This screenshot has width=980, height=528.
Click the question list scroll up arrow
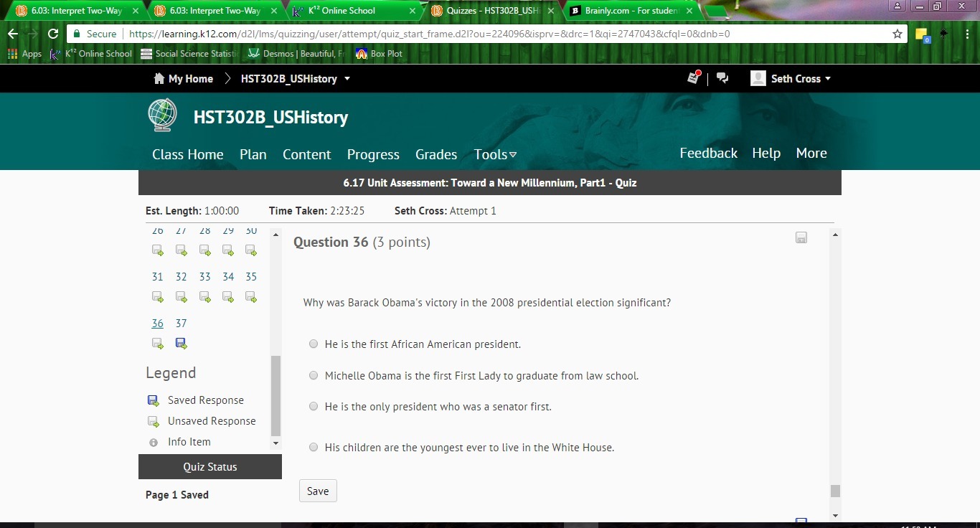pos(275,235)
